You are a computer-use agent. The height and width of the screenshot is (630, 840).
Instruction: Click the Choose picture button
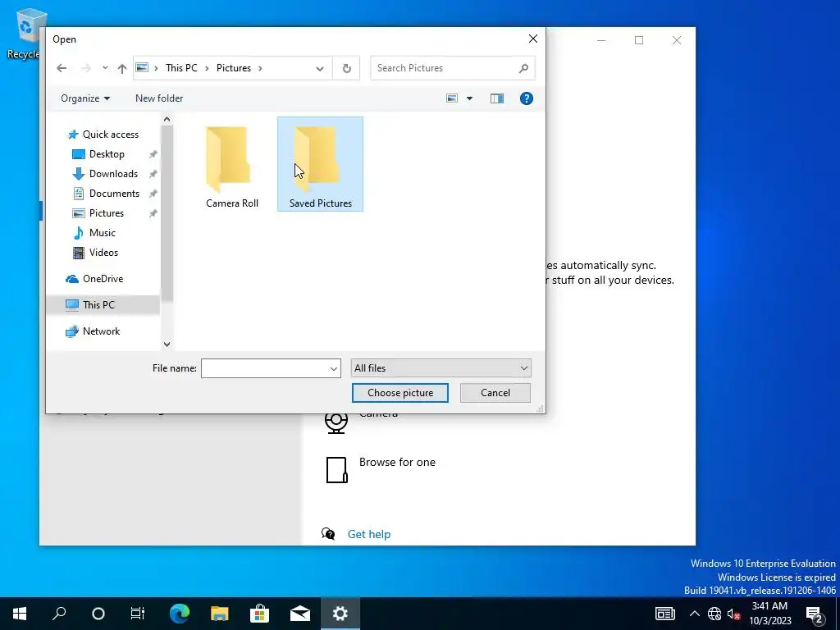400,393
